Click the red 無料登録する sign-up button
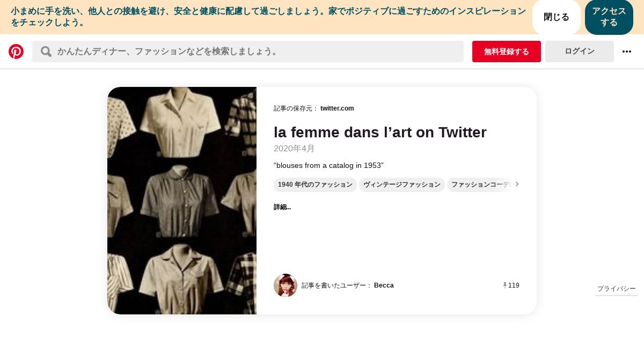The width and height of the screenshot is (644, 338). click(507, 52)
